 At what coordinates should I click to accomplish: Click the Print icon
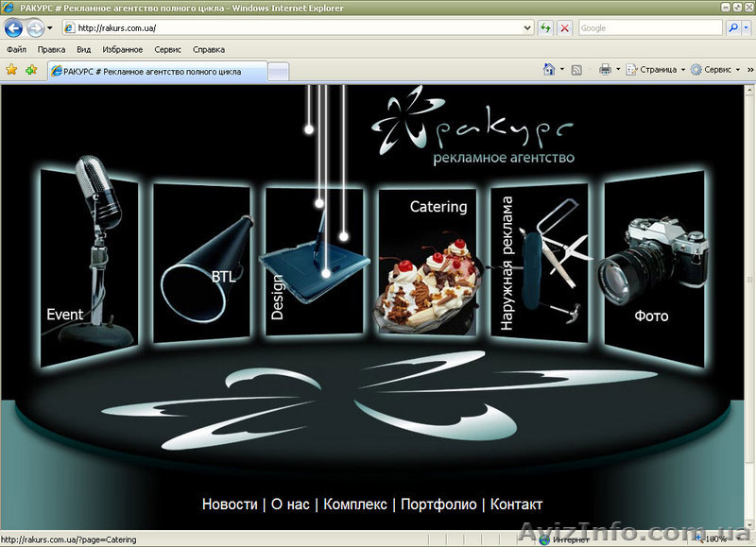pyautogui.click(x=606, y=69)
